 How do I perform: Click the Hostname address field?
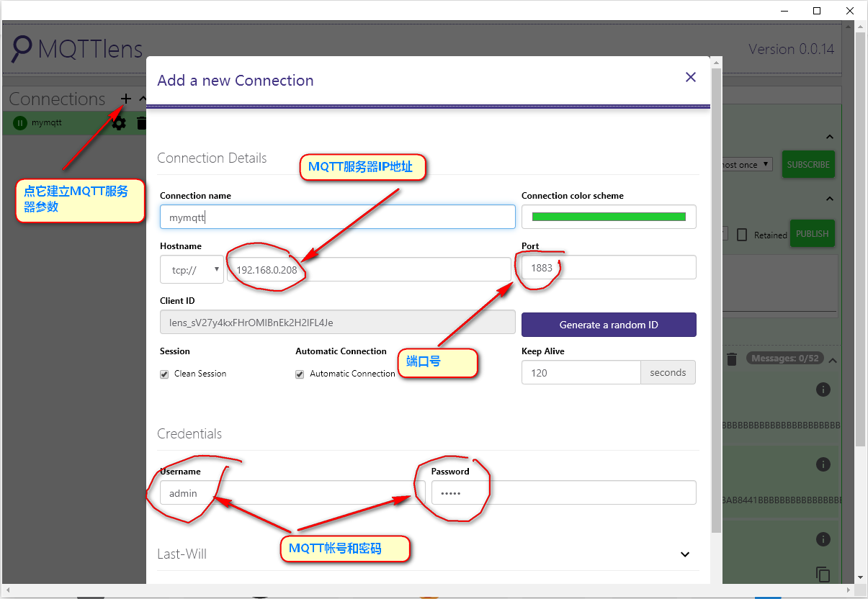[x=369, y=269]
